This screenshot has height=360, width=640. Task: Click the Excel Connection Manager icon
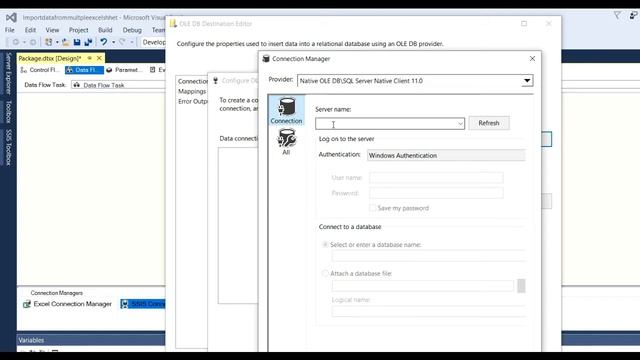click(x=27, y=304)
